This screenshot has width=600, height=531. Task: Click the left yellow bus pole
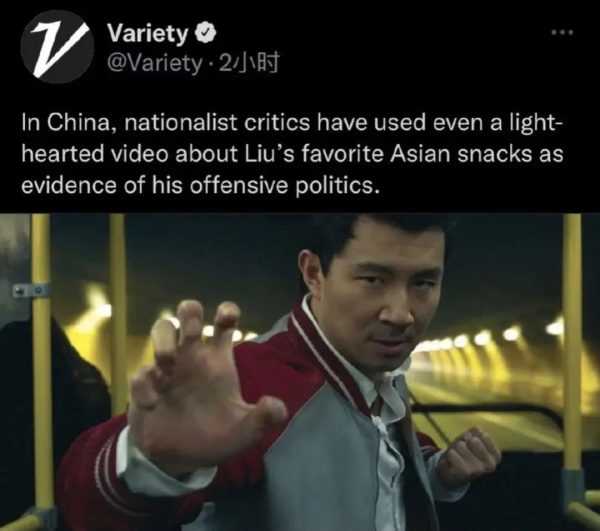(x=42, y=367)
